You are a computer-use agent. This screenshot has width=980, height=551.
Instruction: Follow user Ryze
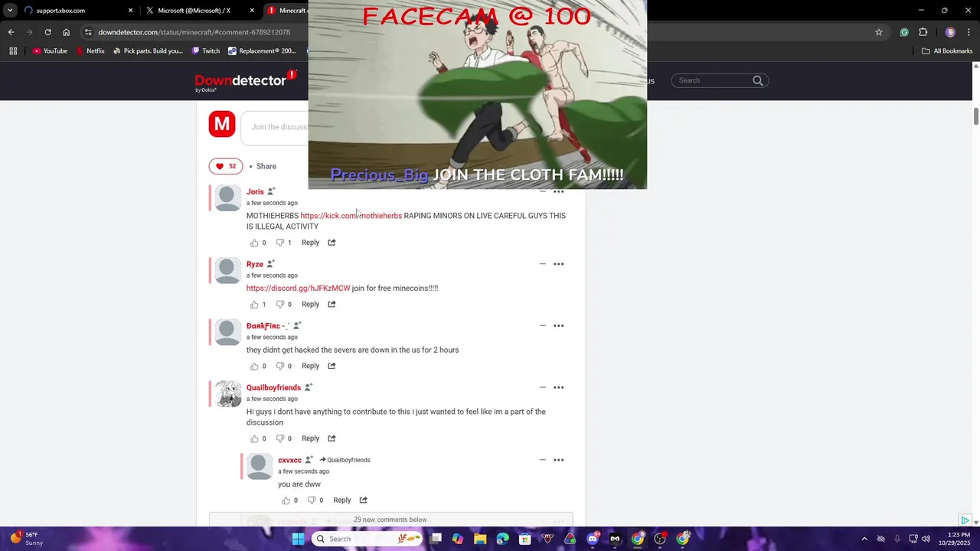click(x=270, y=264)
